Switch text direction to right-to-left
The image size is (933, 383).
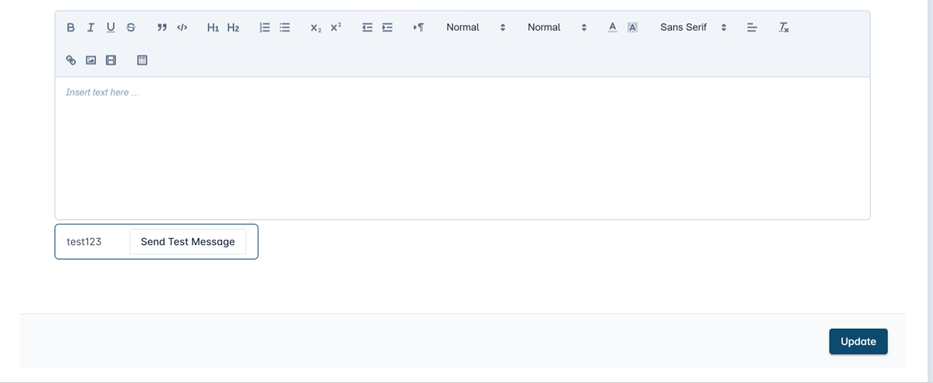tap(419, 27)
